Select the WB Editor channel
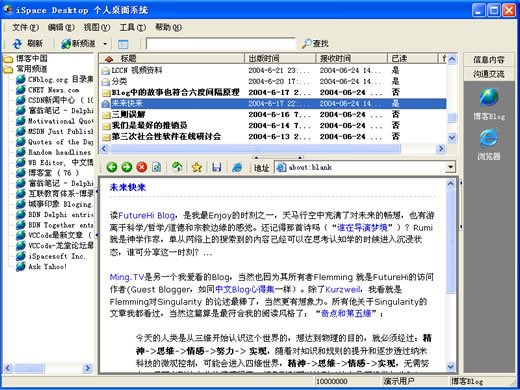Viewport: 520px width, 390px height. tap(61, 163)
